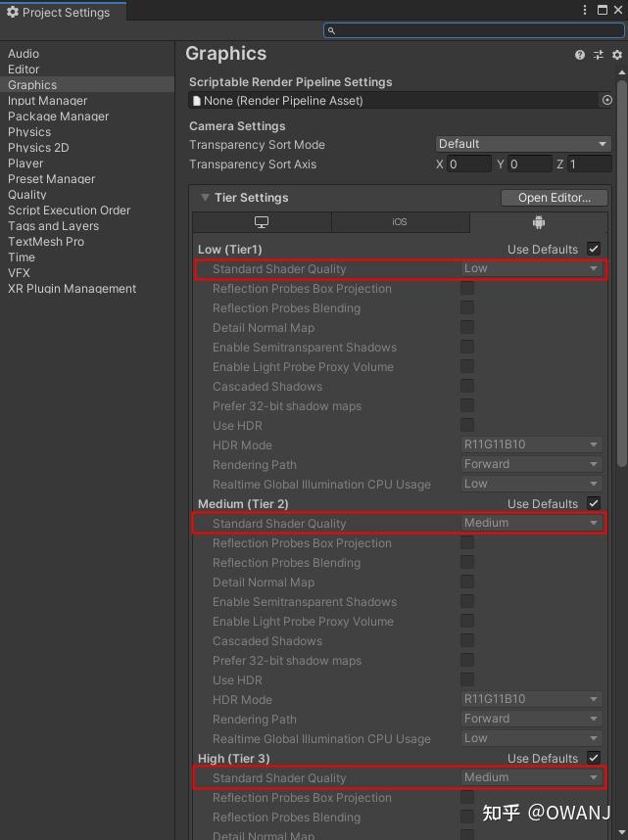Screen dimensions: 628x840
Task: Select Quality in the settings sidebar
Action: coord(27,195)
